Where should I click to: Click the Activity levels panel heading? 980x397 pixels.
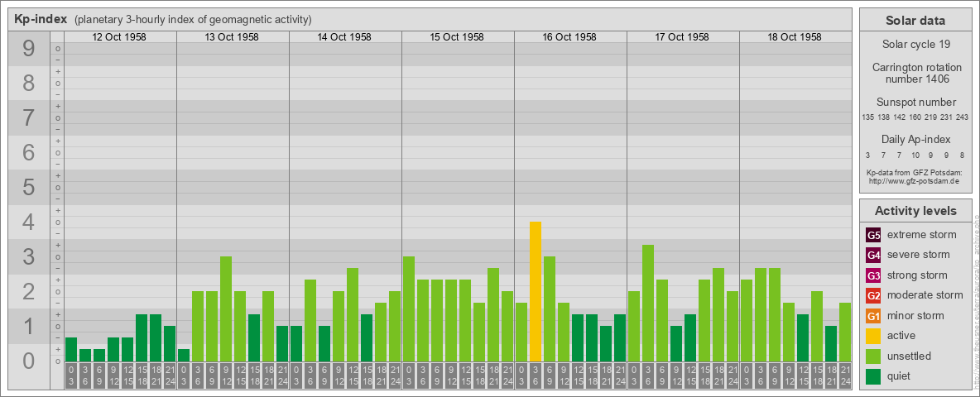point(915,211)
